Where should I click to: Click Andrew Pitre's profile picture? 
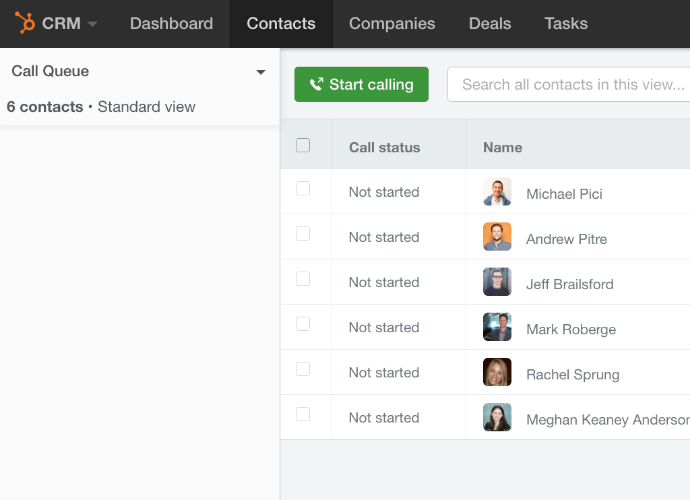click(x=497, y=237)
